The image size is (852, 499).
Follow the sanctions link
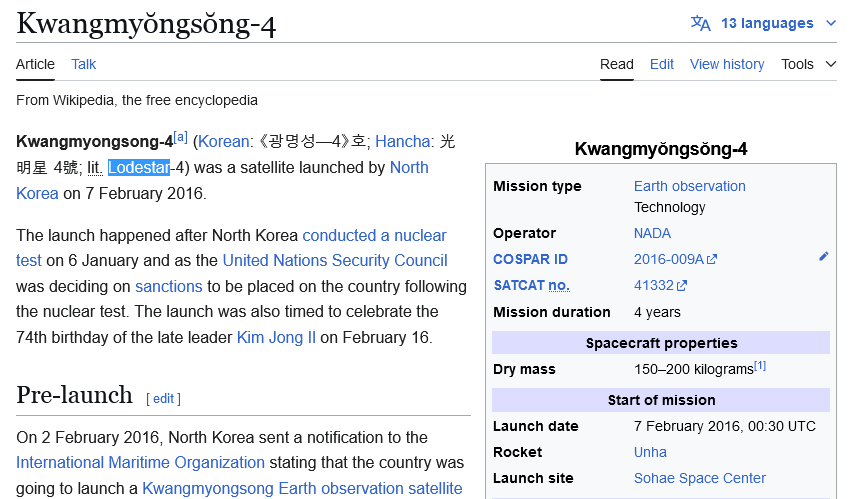[x=168, y=286]
